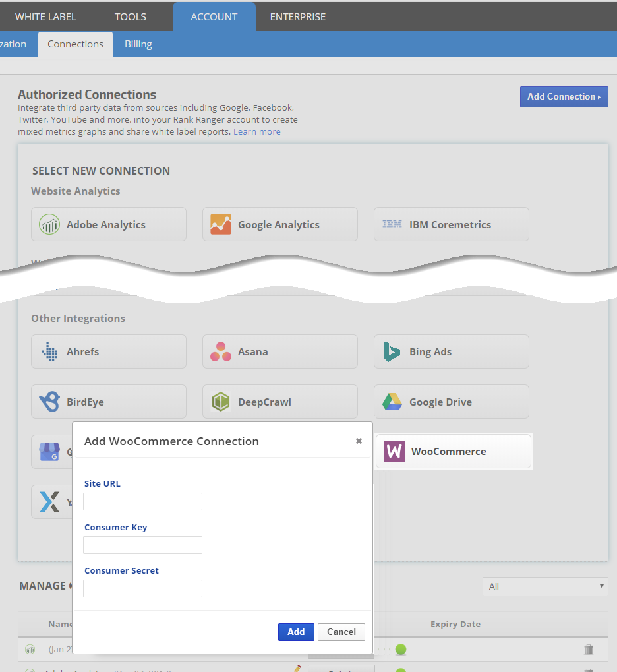This screenshot has height=672, width=617.
Task: Close the Add WooCommerce Connection dialog
Action: point(359,441)
